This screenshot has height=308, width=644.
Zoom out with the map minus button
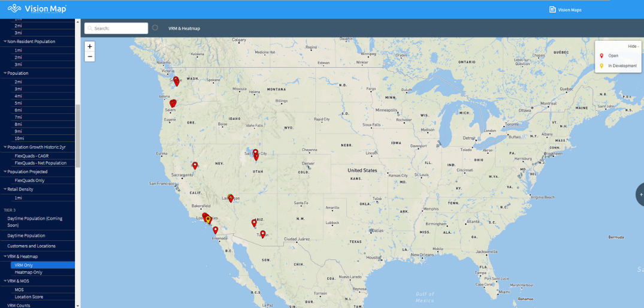pyautogui.click(x=90, y=57)
